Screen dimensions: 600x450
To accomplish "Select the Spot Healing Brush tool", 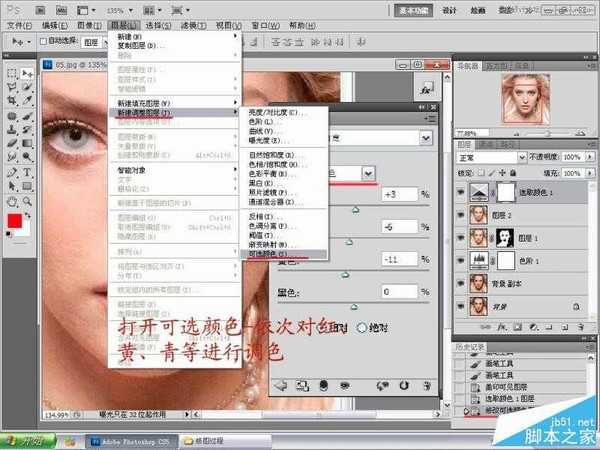I will [12, 116].
